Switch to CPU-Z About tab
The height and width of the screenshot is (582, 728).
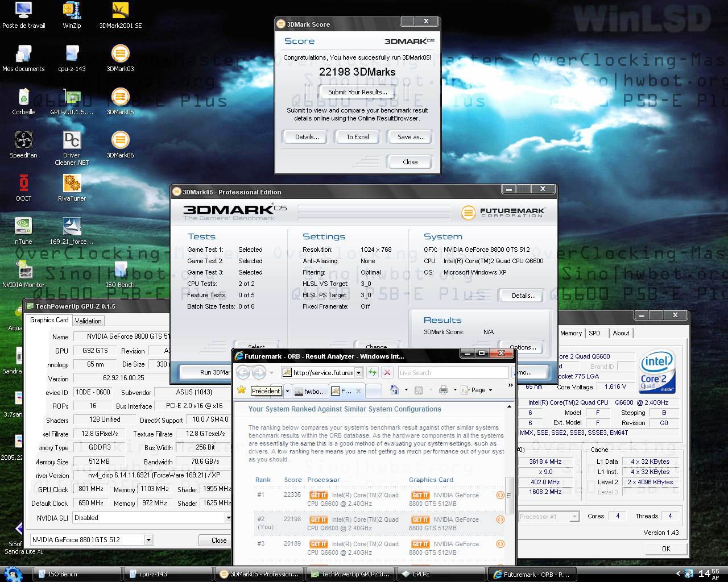tap(621, 333)
